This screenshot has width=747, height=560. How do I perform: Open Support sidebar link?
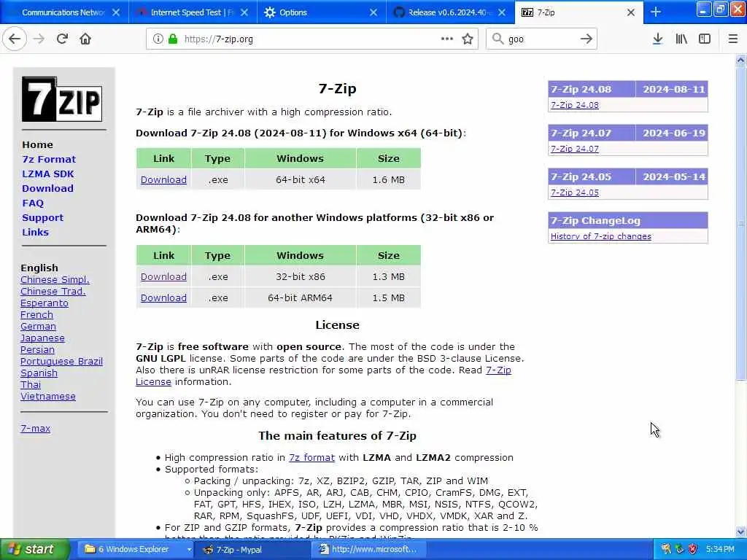click(42, 217)
